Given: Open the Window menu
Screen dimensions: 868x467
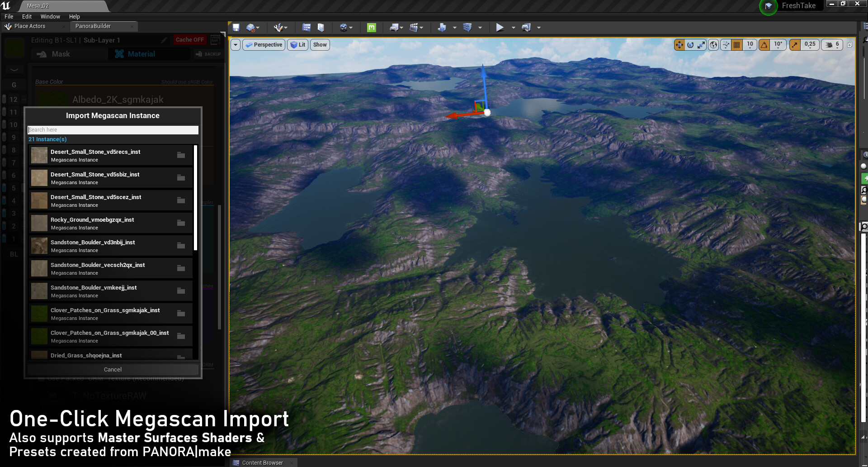Looking at the screenshot, I should tap(50, 16).
